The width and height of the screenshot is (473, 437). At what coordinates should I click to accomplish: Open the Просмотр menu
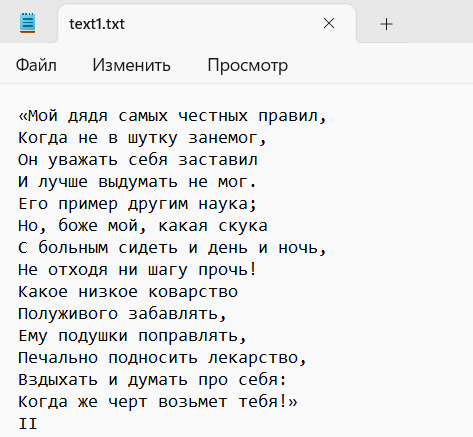pos(247,65)
